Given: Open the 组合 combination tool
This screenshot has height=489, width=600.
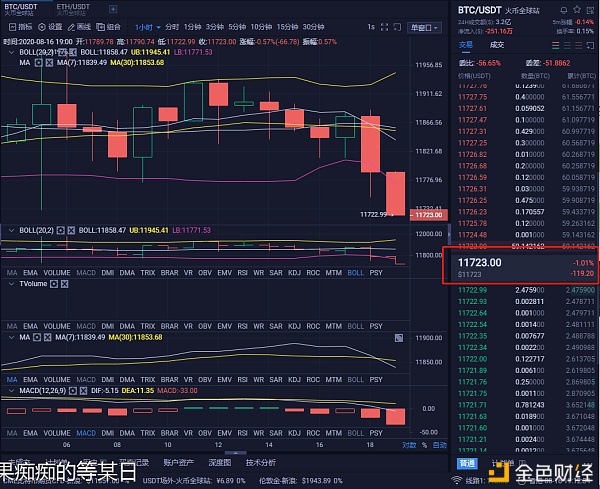Looking at the screenshot, I should click(108, 27).
